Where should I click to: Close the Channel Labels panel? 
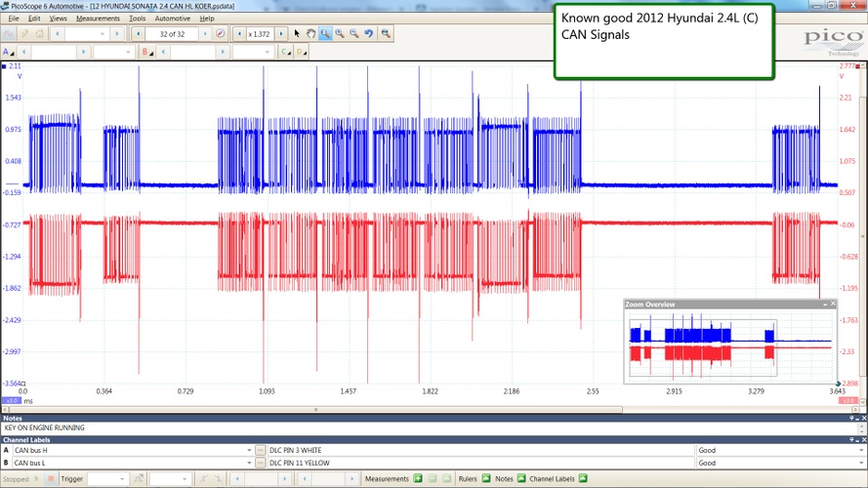coord(863,440)
